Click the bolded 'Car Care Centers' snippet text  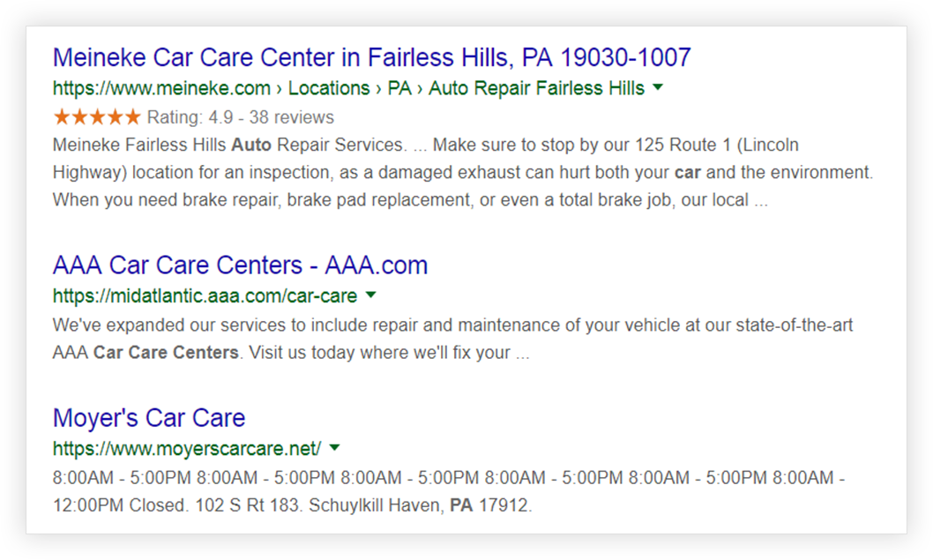pos(165,352)
